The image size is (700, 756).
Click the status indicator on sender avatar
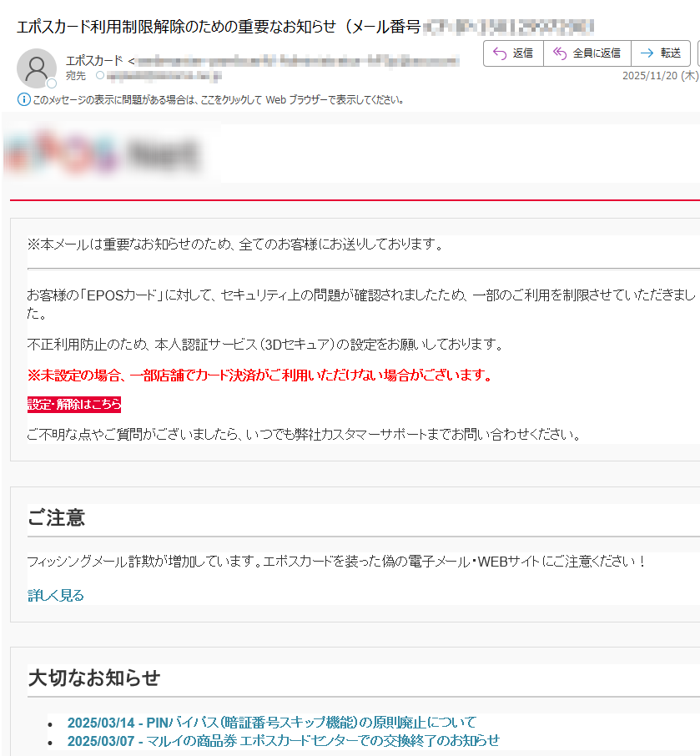(52, 83)
